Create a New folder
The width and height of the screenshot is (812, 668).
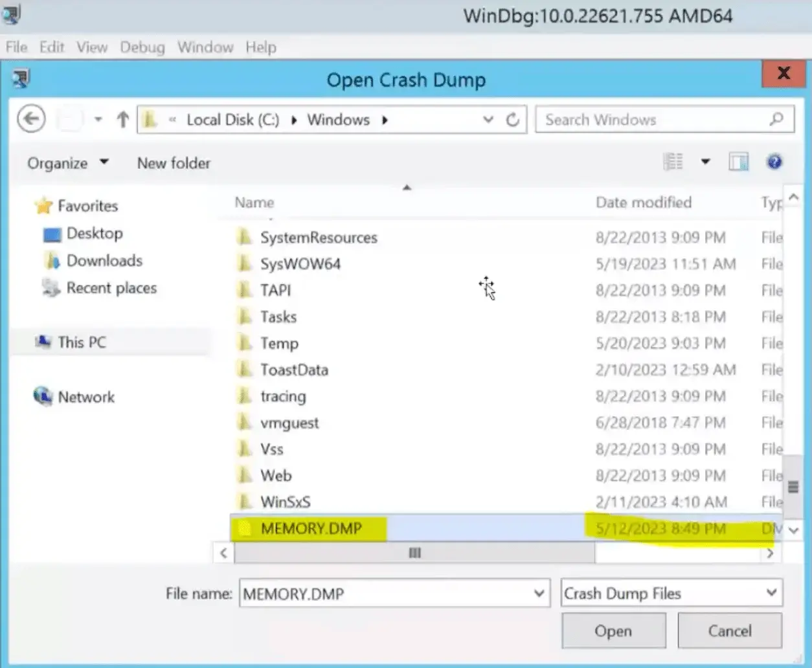pyautogui.click(x=174, y=163)
